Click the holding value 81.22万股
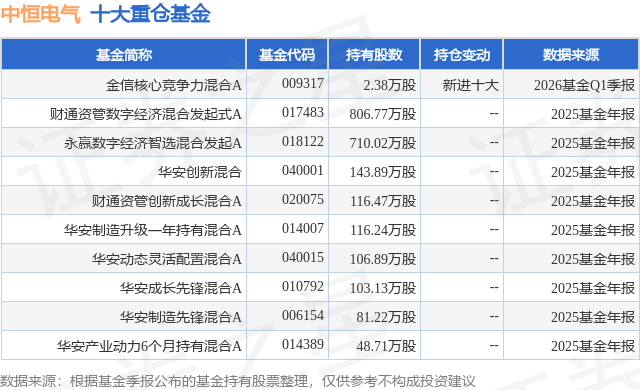Screen dimensions: 640x390 pos(386,317)
